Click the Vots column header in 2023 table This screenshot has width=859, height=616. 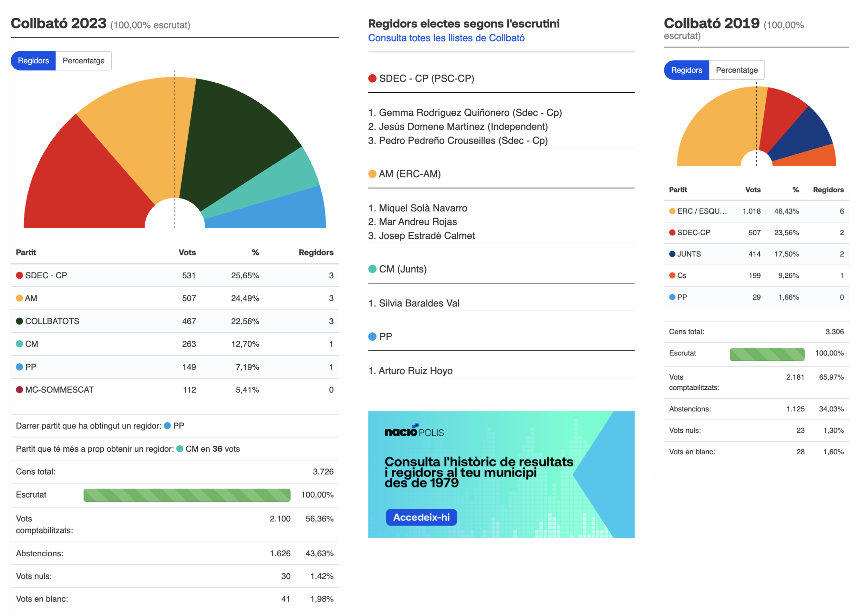tap(187, 253)
